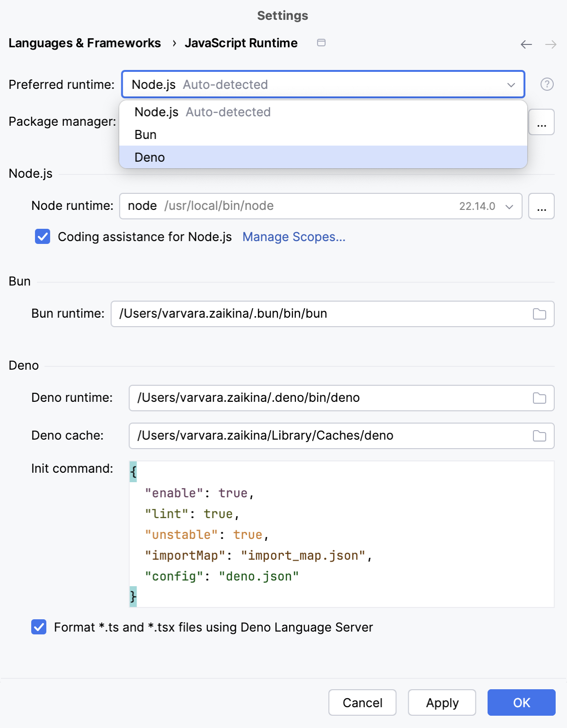Open the help icon for Preferred runtime
Image resolution: width=567 pixels, height=728 pixels.
547,85
